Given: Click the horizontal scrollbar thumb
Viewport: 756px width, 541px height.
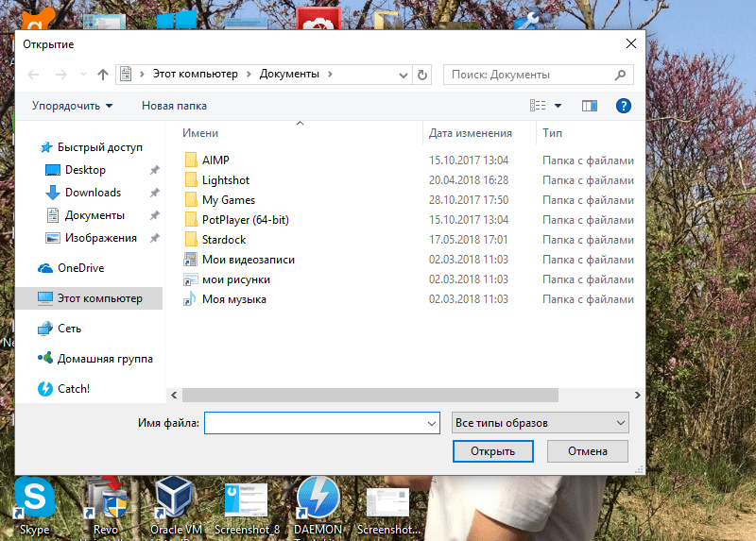Looking at the screenshot, I should click(370, 395).
